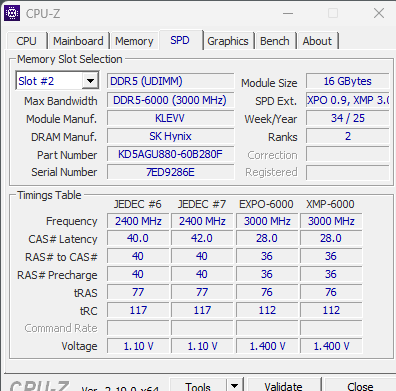Click JEDEC #6 frequency 2400 MHz
This screenshot has width=396, height=391.
tap(138, 221)
